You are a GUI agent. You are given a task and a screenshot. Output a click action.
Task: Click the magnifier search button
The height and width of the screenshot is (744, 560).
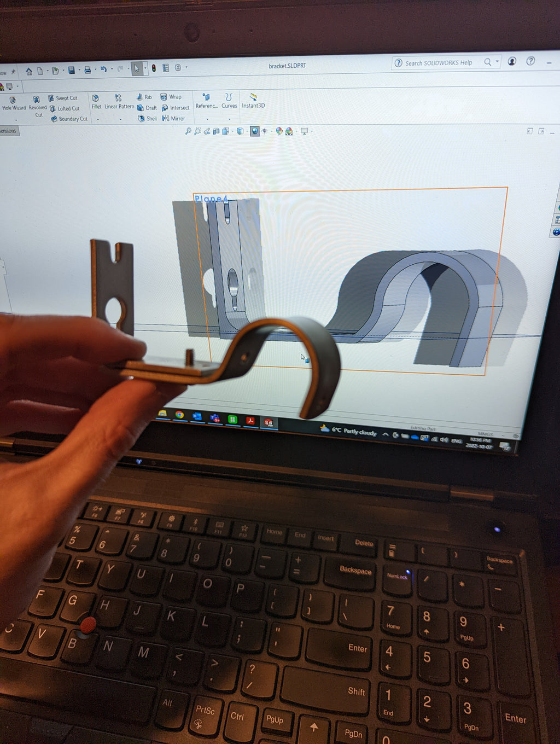click(487, 62)
